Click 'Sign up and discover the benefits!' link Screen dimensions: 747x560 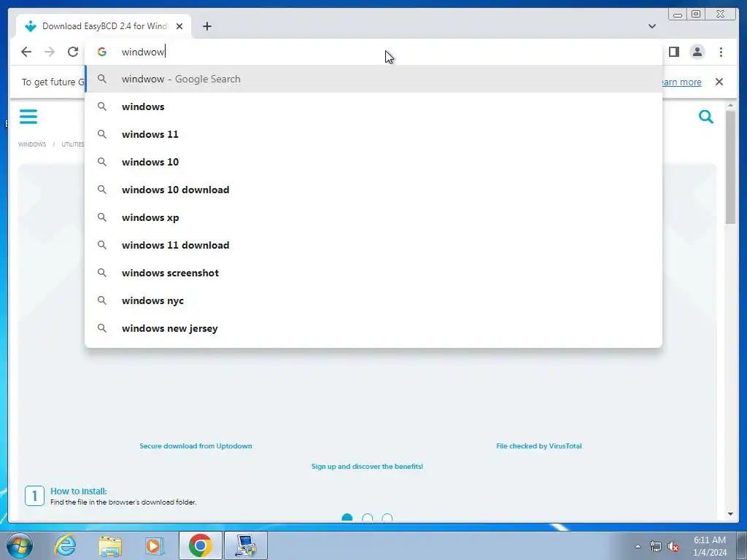click(368, 466)
